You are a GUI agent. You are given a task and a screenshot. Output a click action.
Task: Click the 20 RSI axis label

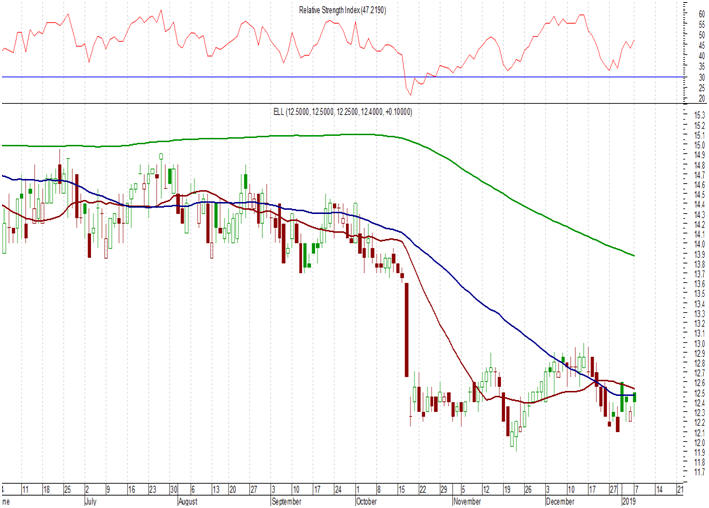coord(702,98)
